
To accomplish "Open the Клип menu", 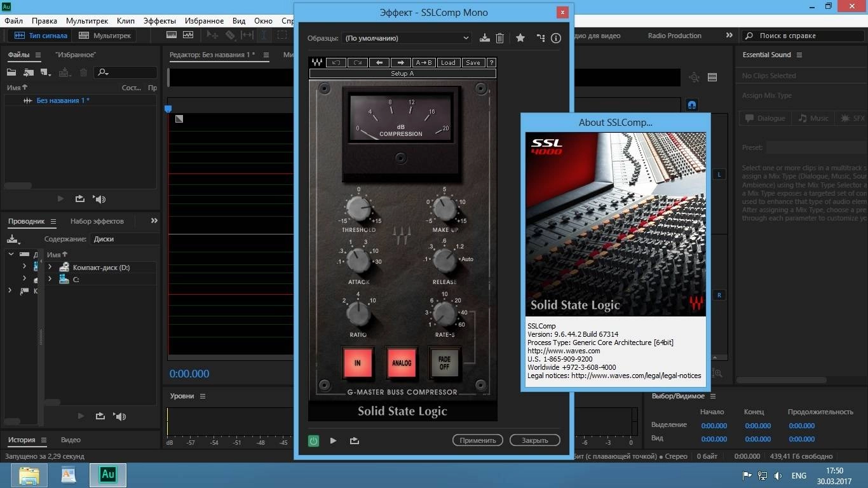I will 126,21.
